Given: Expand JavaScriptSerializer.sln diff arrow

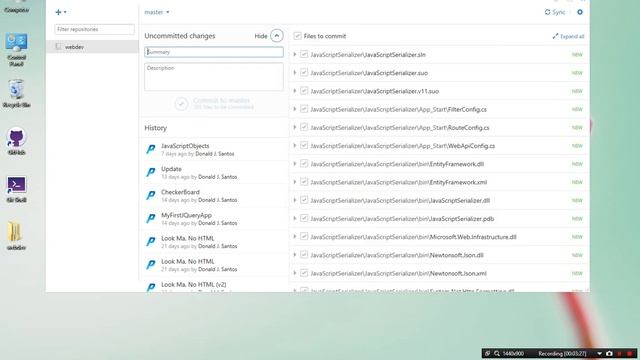Looking at the screenshot, I should [295, 54].
